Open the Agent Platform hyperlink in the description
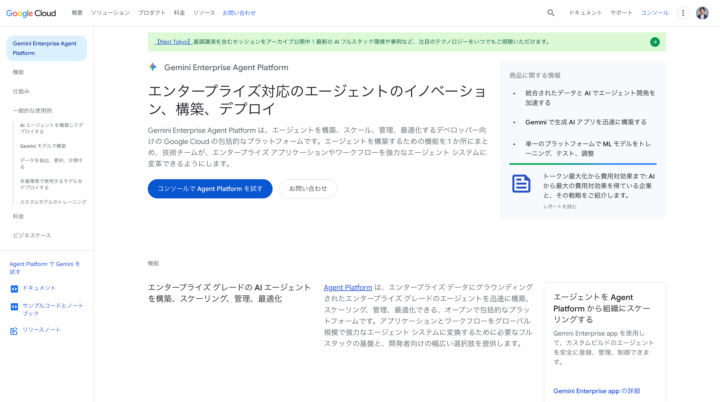Image resolution: width=720 pixels, height=402 pixels. (348, 288)
